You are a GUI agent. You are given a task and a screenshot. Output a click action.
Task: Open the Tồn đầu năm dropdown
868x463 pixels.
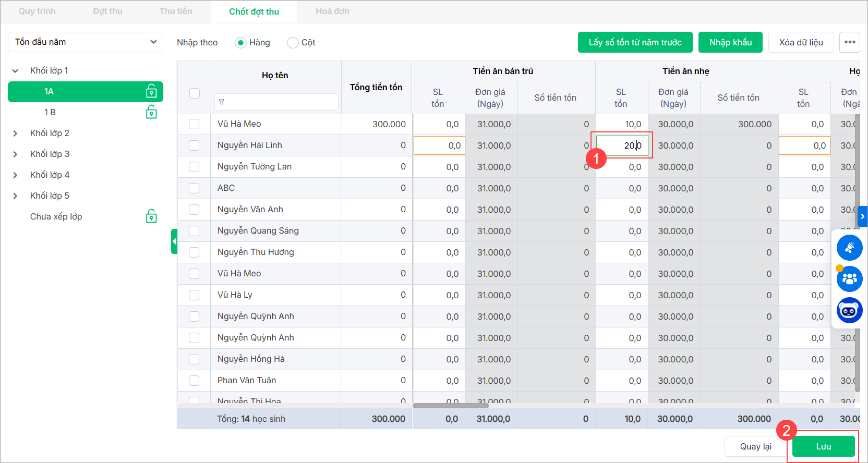coord(86,42)
